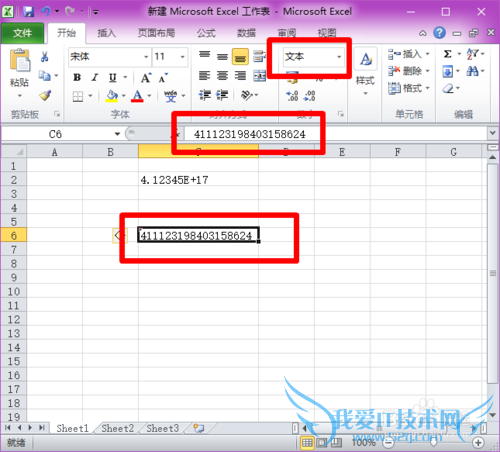Click the Fill down icon
500x452 pixels.
(448, 71)
